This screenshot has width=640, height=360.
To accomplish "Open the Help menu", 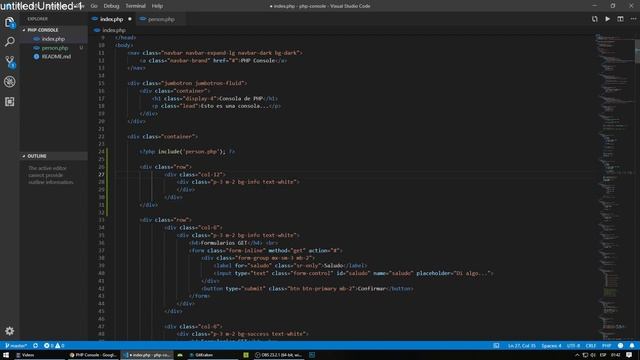I will click(157, 6).
